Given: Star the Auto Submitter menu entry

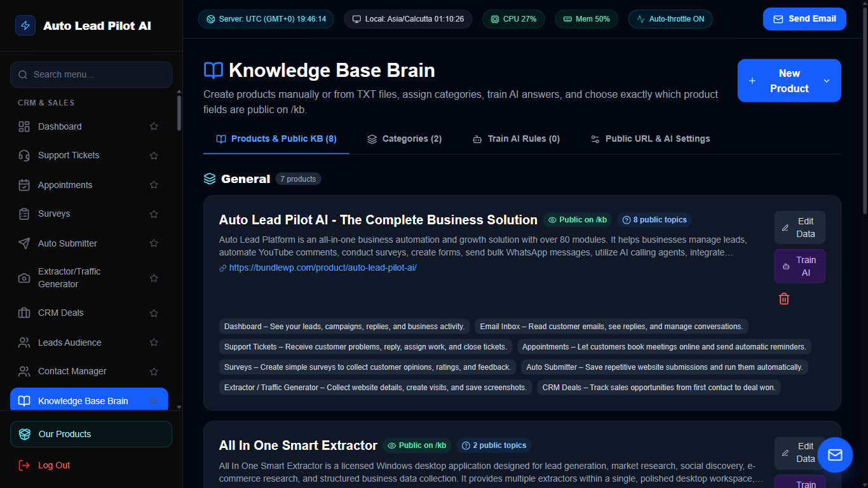Looking at the screenshot, I should (x=154, y=243).
